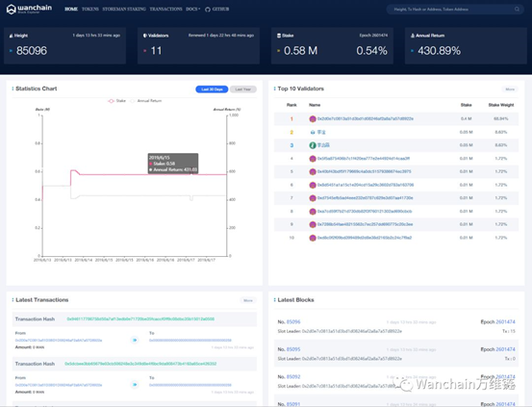The width and height of the screenshot is (532, 407).
Task: Click the More button in Latest Transactions
Action: click(248, 300)
